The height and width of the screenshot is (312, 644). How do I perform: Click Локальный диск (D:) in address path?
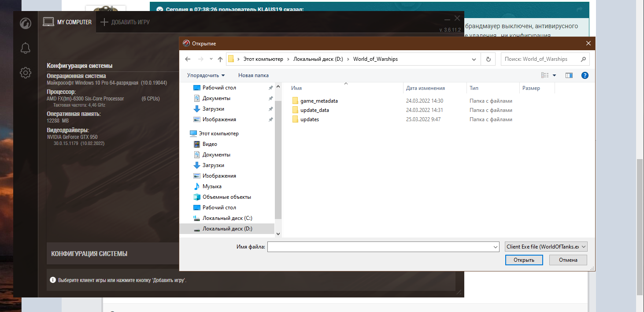click(318, 59)
